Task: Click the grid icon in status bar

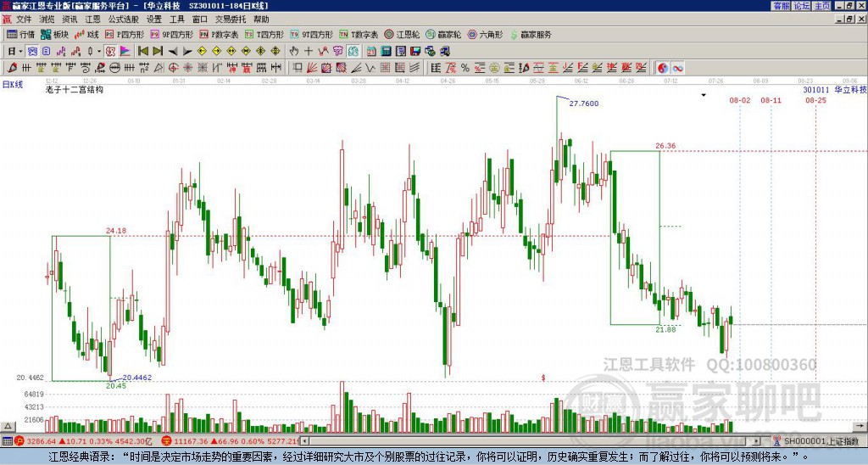Action: (7, 441)
